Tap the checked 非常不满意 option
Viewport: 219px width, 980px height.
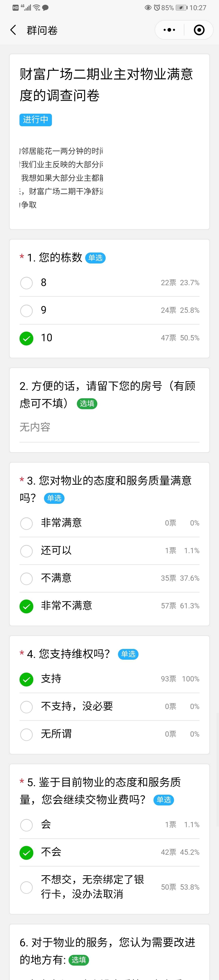(109, 606)
